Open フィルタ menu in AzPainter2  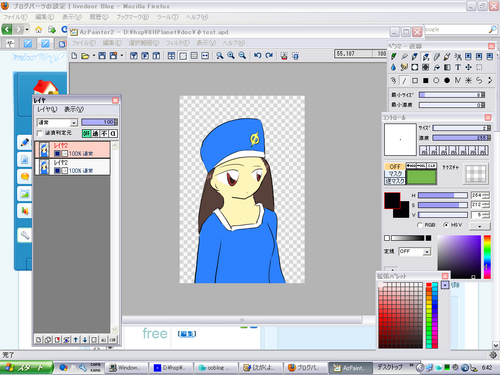[x=178, y=43]
